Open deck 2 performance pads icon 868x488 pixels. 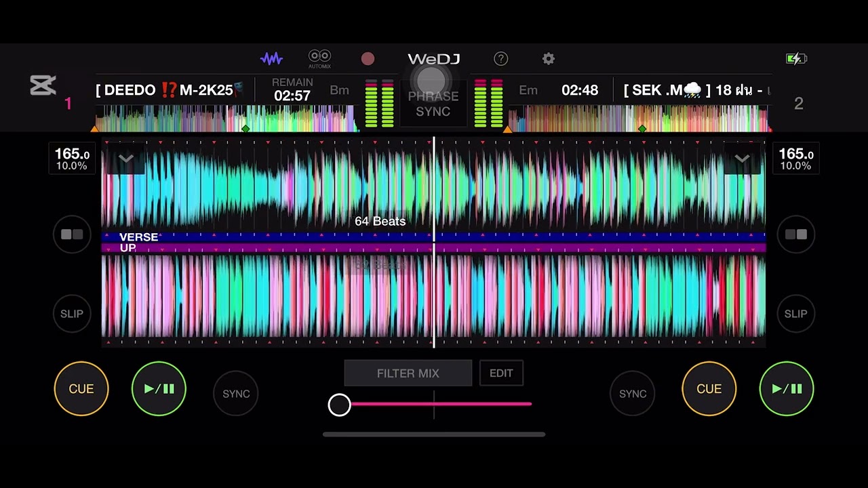796,235
